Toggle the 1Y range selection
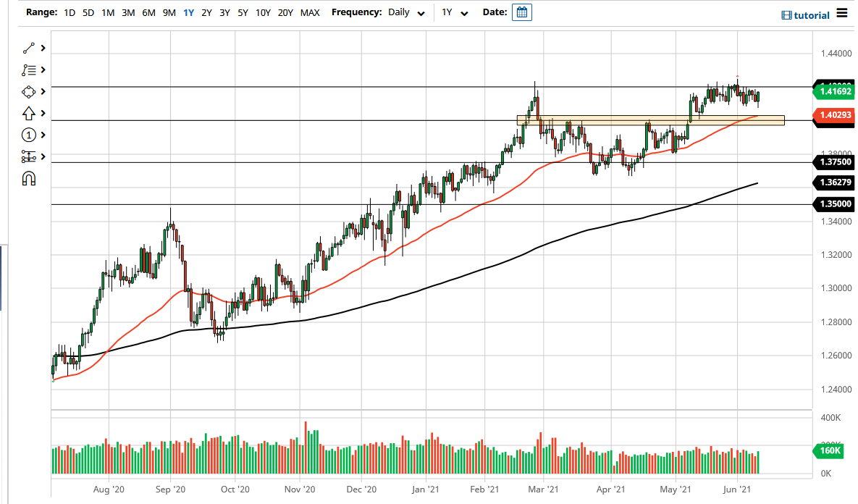 pyautogui.click(x=188, y=12)
